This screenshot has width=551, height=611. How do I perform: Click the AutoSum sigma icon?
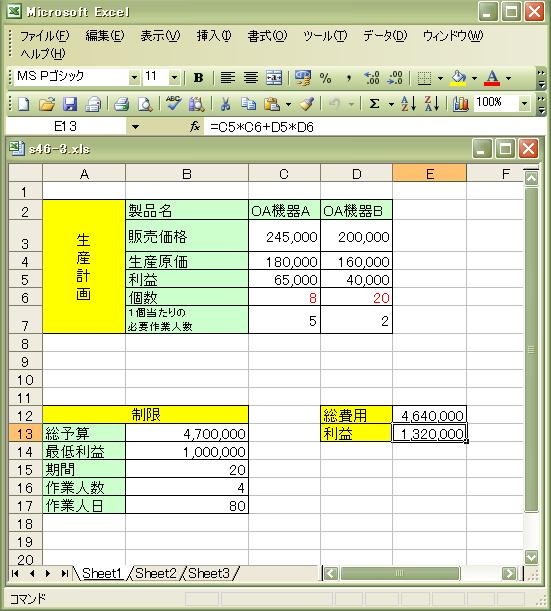tap(374, 104)
